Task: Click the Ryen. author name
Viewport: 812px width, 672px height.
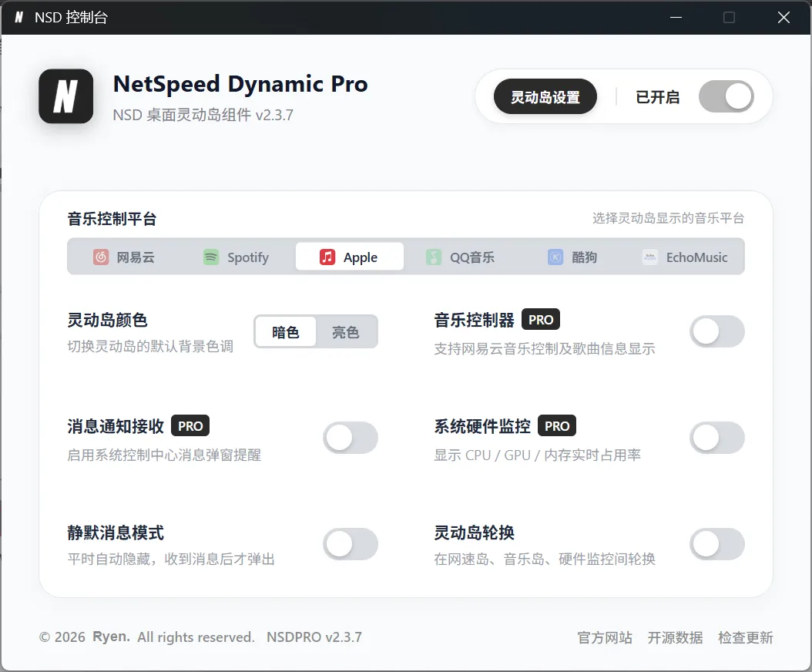Action: tap(112, 637)
